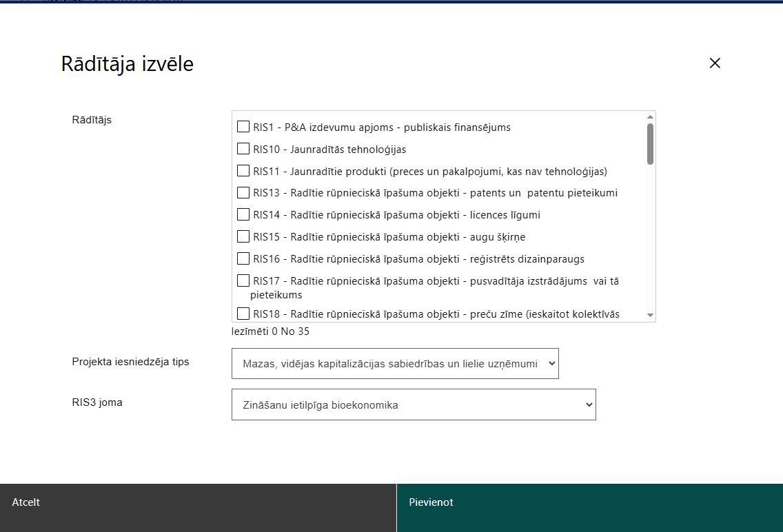Click the list scrollbar down arrow
This screenshot has height=532, width=783.
[x=650, y=315]
